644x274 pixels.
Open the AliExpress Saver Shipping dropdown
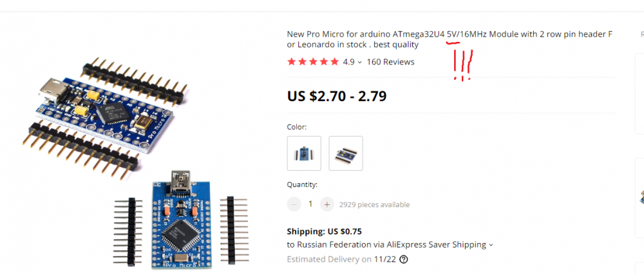point(491,245)
